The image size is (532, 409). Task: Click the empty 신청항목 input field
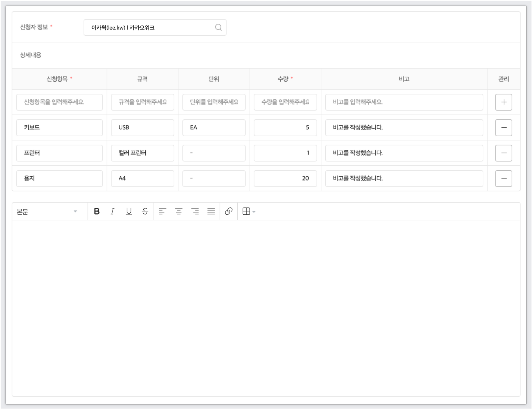[x=59, y=102]
